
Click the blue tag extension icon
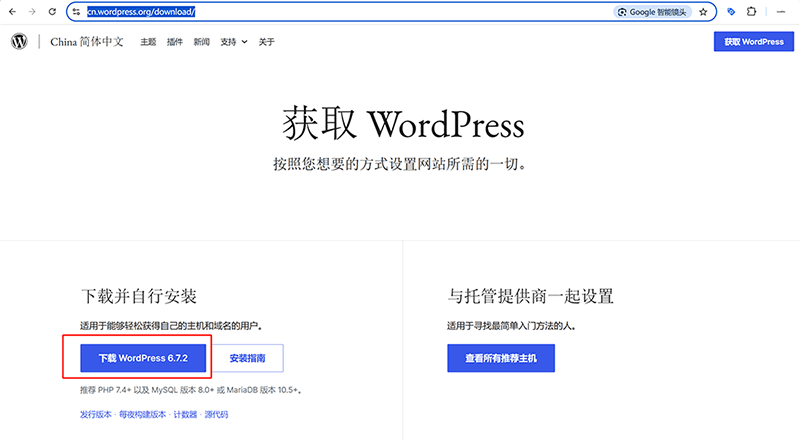tap(731, 12)
